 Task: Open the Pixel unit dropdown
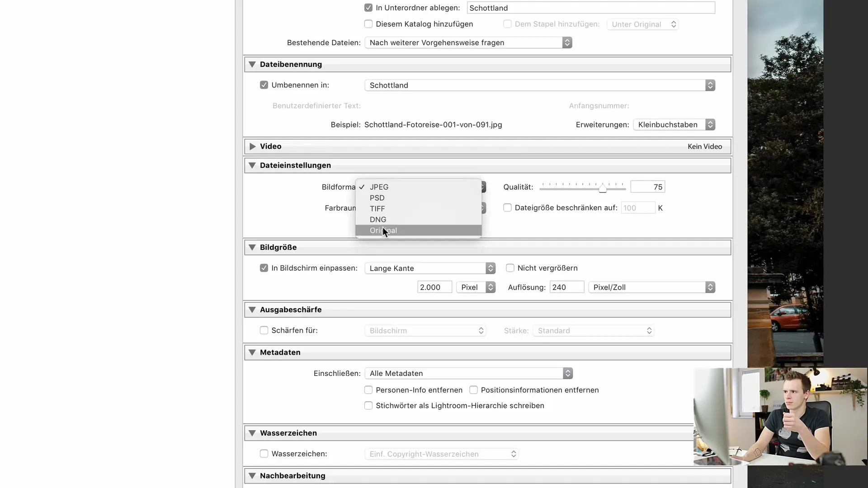476,287
